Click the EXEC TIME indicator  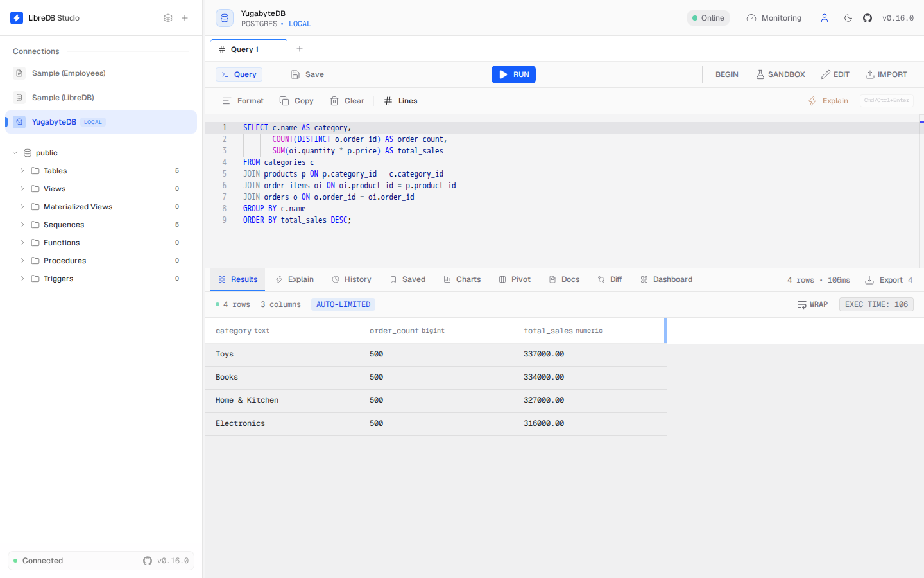[x=877, y=304]
